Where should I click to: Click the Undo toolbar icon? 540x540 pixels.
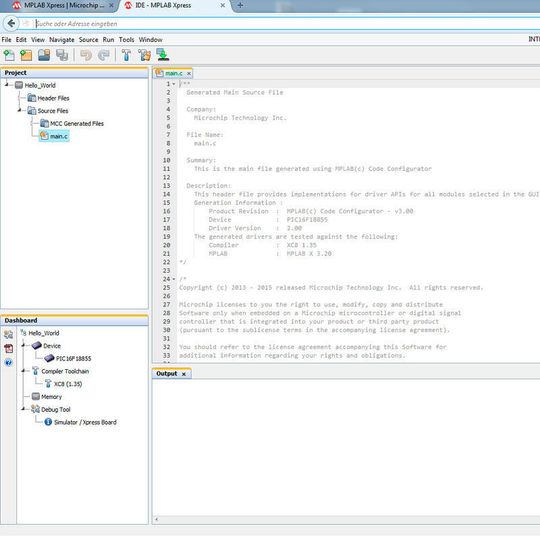(86, 55)
